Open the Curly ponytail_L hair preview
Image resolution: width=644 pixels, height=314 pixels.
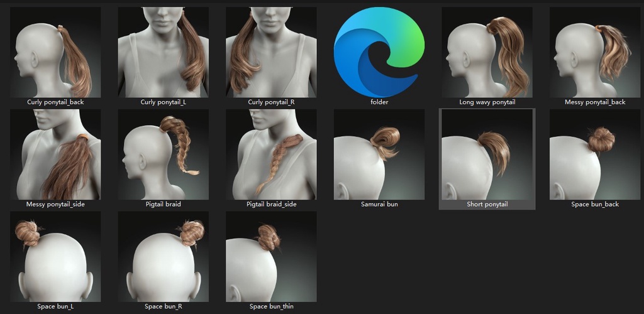[x=163, y=52]
